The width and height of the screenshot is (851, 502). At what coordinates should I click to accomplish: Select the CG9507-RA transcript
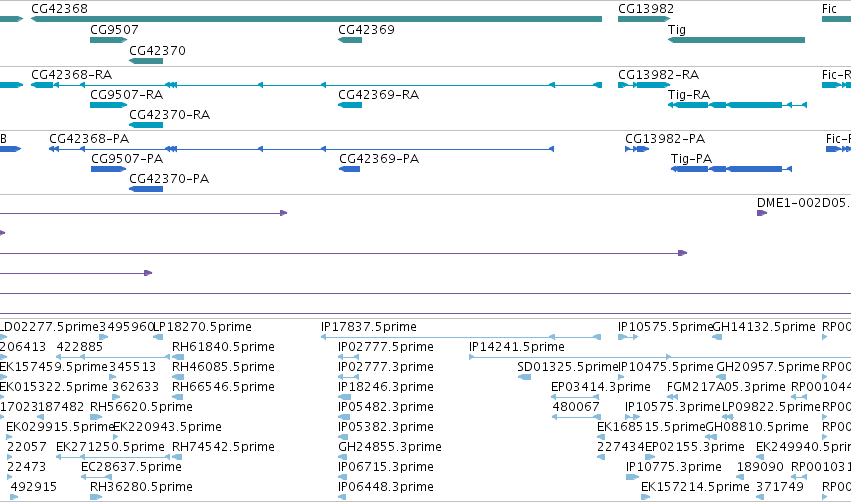[x=109, y=105]
